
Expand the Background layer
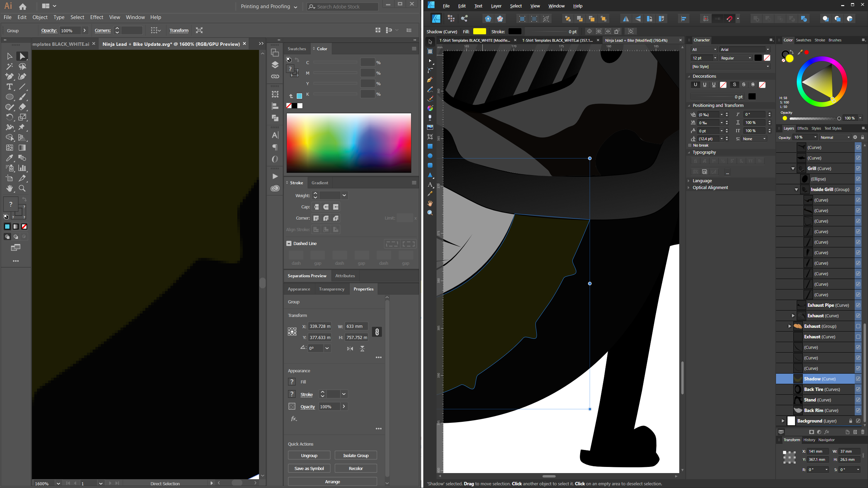tap(783, 421)
